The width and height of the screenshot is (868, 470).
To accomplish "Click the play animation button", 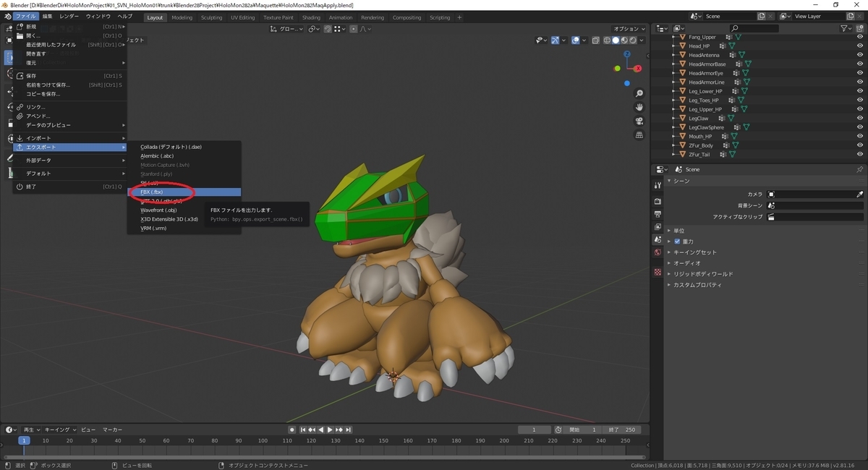I will pos(330,430).
